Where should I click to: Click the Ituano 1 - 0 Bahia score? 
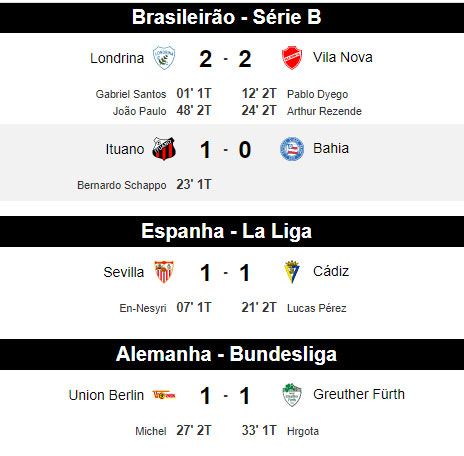[x=225, y=150]
